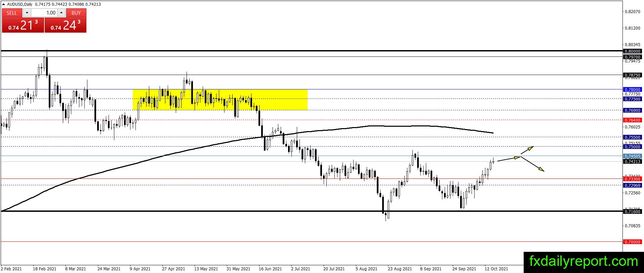Click the downward yellow-tipped forecast arrow
This screenshot has width=644, height=273.
click(x=532, y=164)
